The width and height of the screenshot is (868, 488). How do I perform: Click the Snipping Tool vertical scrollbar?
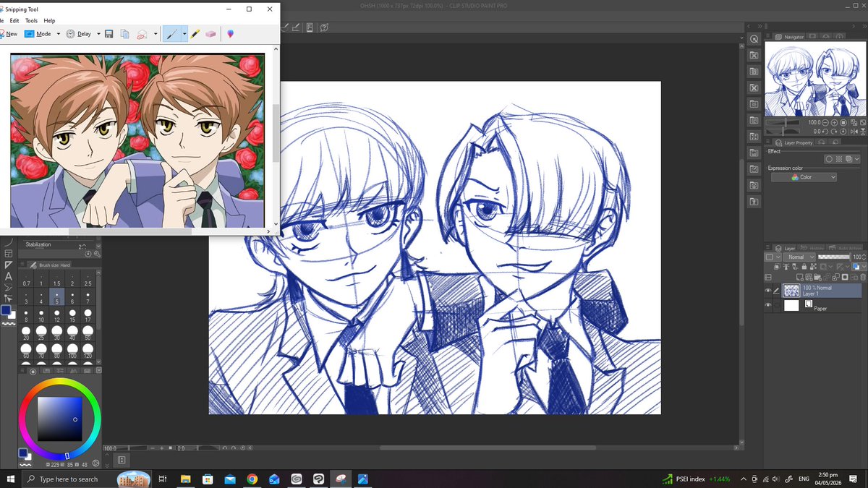[276, 134]
